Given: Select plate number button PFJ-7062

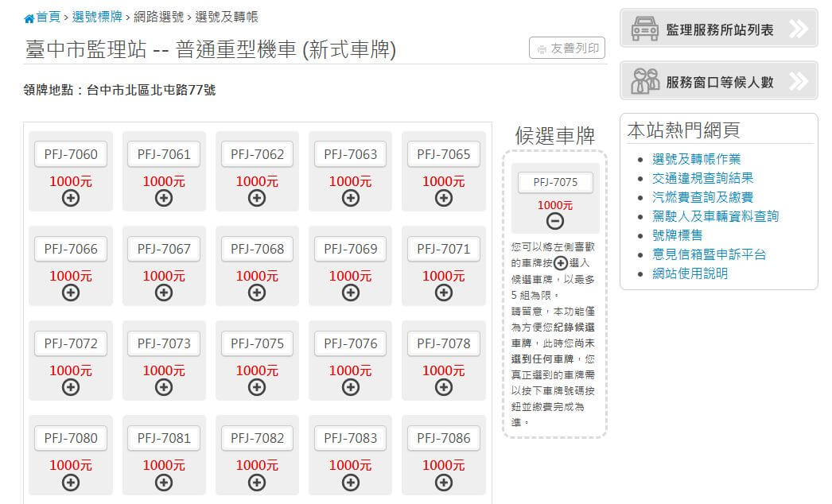Looking at the screenshot, I should tap(257, 154).
